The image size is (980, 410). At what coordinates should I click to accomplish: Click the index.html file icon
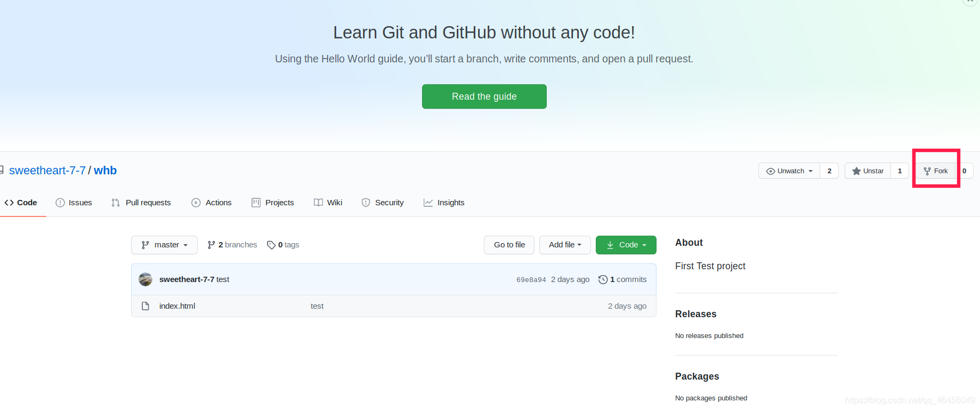click(145, 306)
